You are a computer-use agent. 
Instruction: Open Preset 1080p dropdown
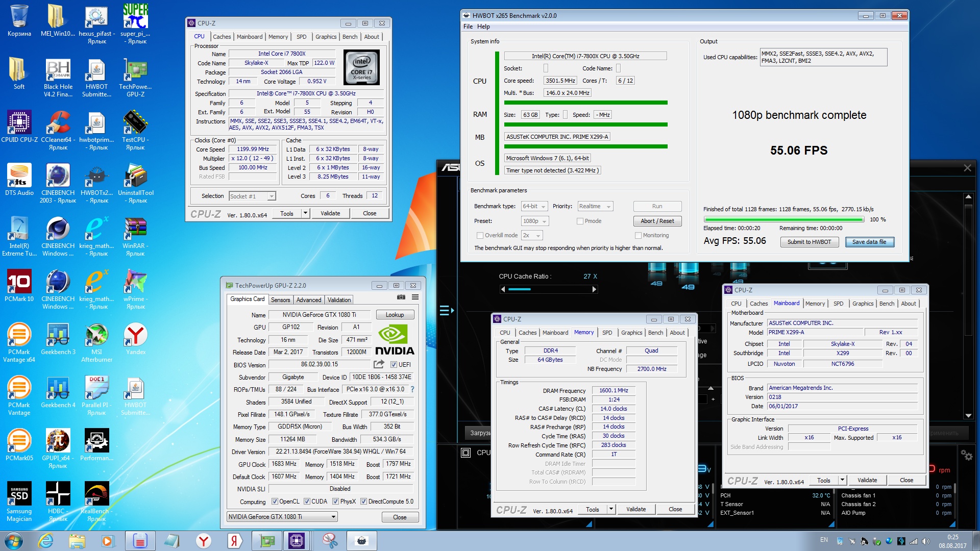[535, 221]
